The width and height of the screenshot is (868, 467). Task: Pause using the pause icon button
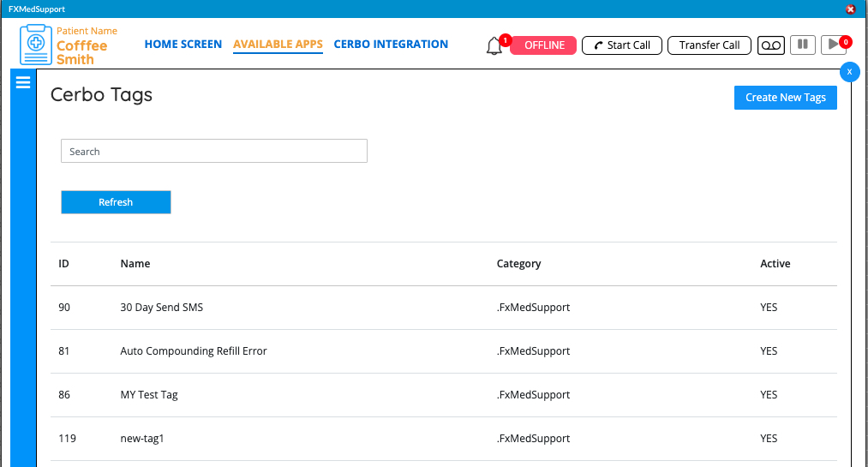[x=803, y=45]
